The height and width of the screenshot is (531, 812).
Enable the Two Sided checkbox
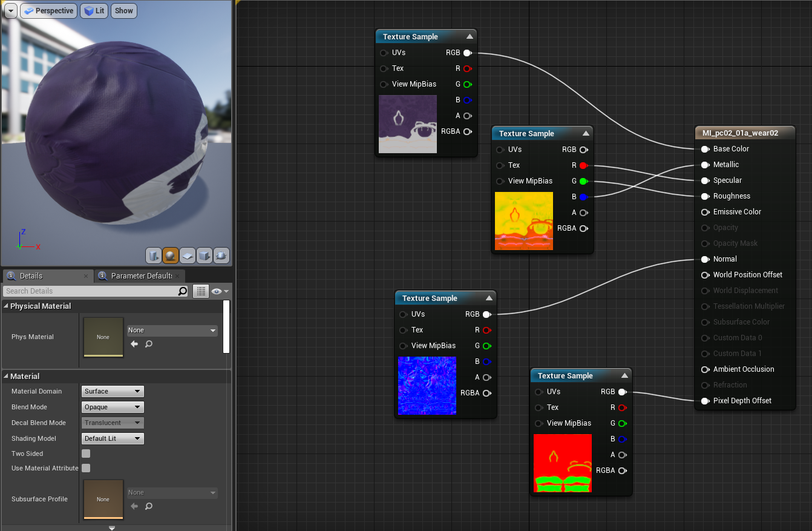click(x=86, y=453)
